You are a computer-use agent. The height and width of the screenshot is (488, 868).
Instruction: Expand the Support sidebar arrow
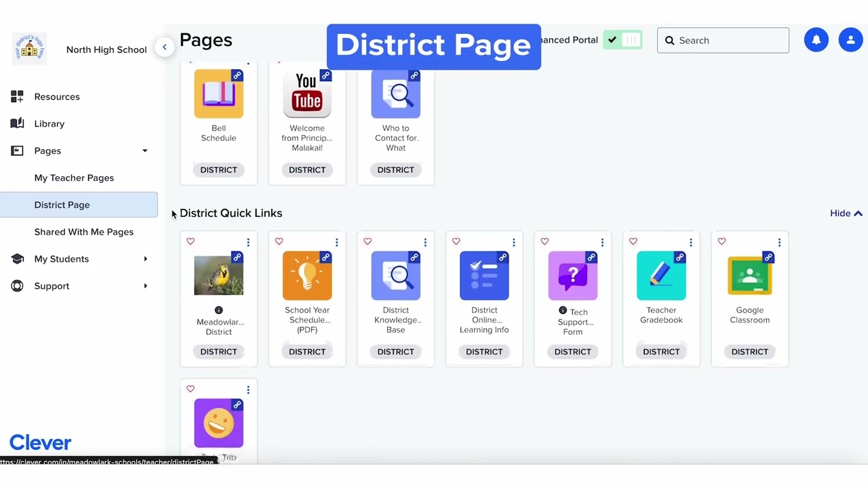[145, 286]
